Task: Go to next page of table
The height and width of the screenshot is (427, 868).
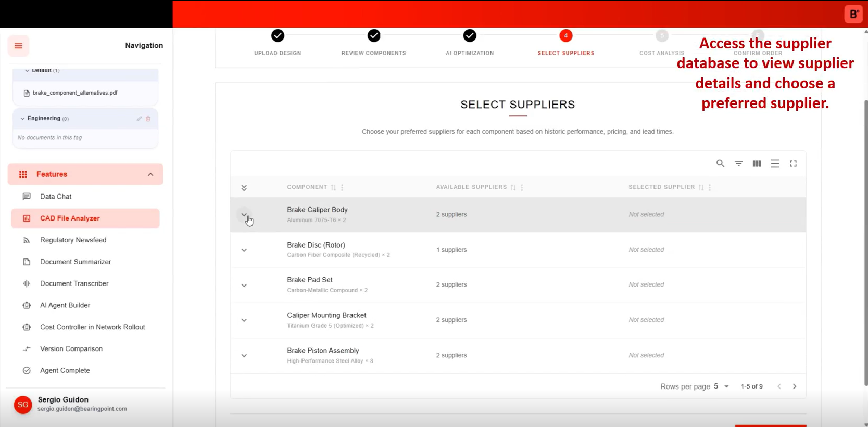Action: [x=794, y=386]
